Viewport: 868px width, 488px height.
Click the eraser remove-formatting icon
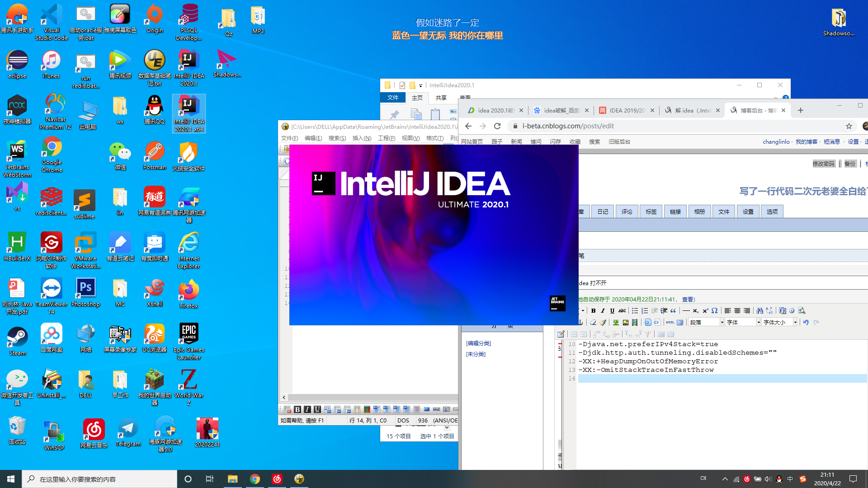pyautogui.click(x=593, y=322)
